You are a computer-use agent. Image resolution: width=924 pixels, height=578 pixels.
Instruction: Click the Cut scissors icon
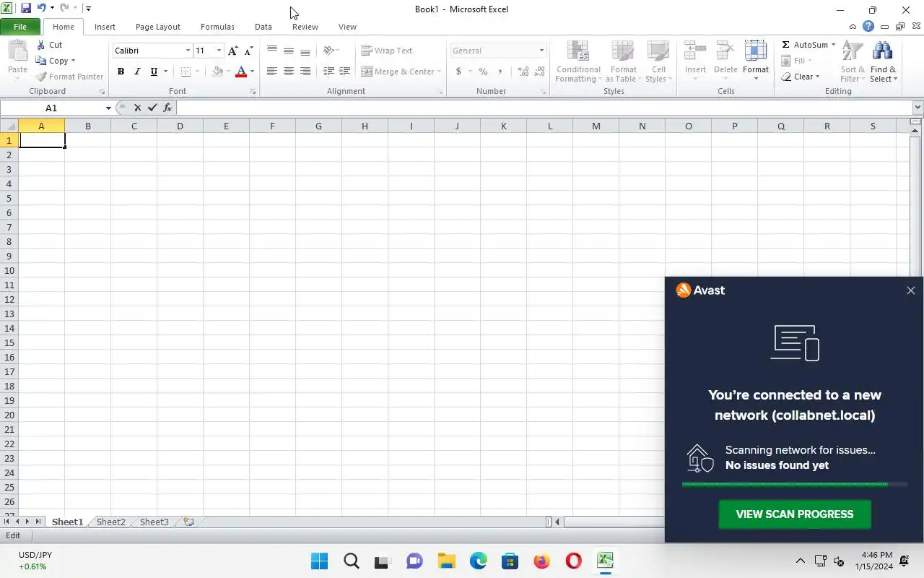[41, 45]
